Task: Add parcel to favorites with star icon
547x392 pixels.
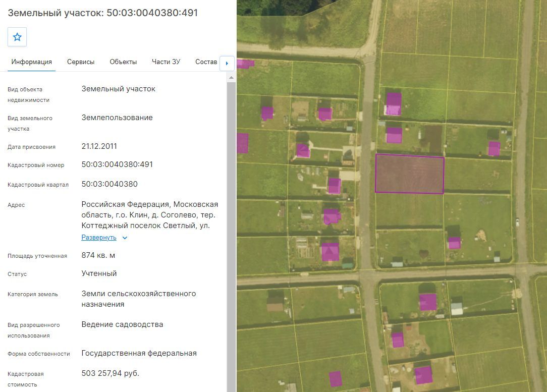Action: (17, 37)
